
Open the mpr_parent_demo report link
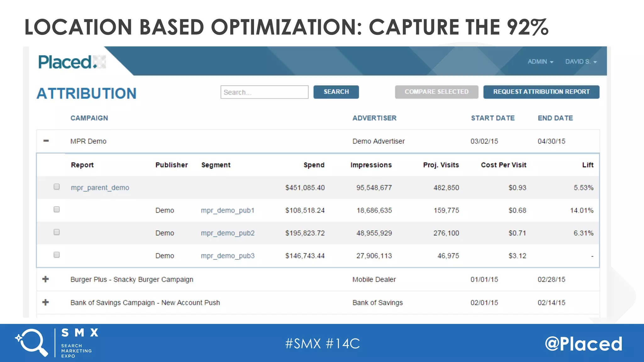[x=100, y=188]
